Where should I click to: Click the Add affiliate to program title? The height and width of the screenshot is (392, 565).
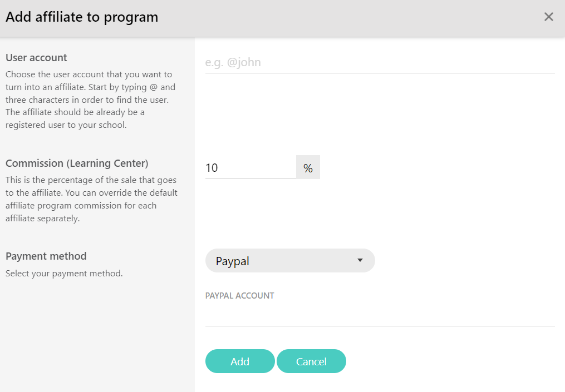[x=82, y=17]
